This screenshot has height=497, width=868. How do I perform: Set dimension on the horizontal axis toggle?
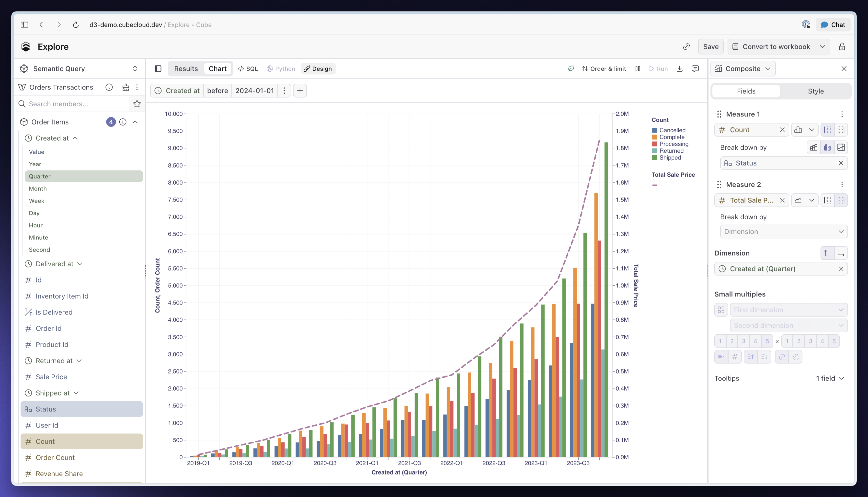pos(841,253)
